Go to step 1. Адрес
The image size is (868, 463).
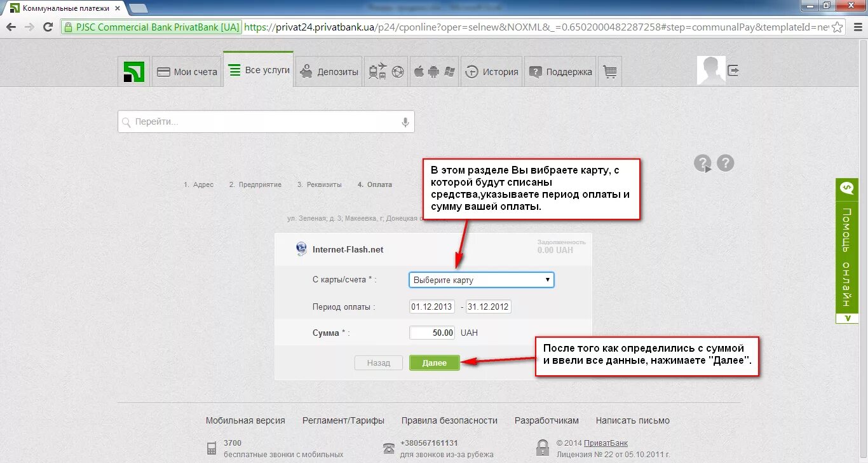(199, 184)
